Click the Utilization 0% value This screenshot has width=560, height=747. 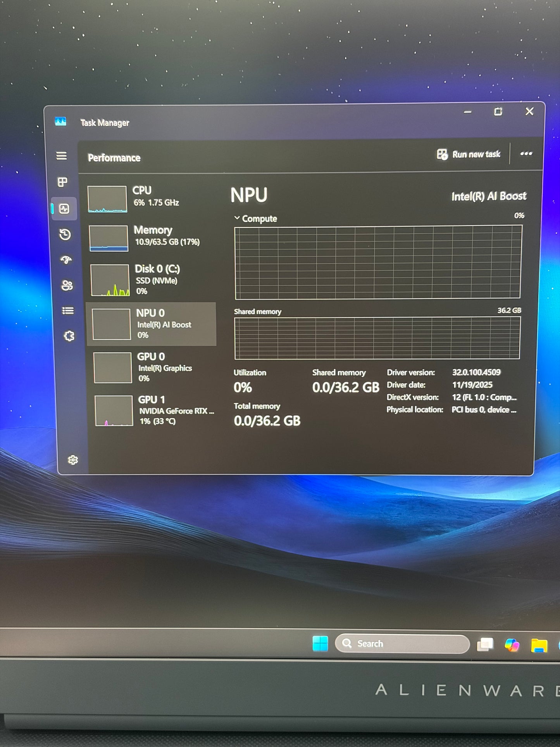pyautogui.click(x=243, y=387)
